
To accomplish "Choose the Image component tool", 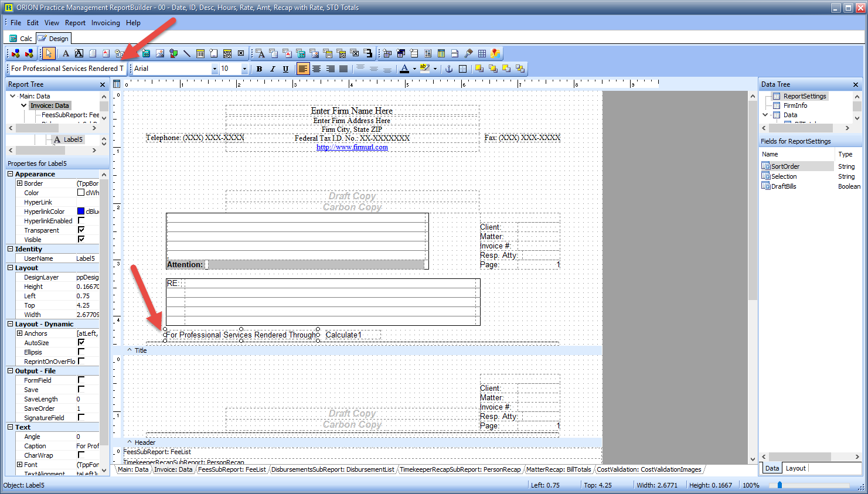I will (x=160, y=53).
